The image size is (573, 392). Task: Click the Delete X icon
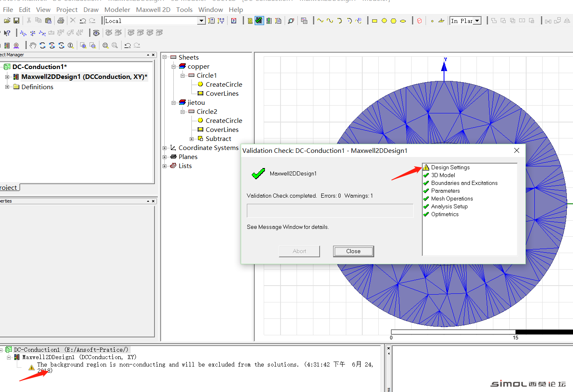tap(73, 20)
